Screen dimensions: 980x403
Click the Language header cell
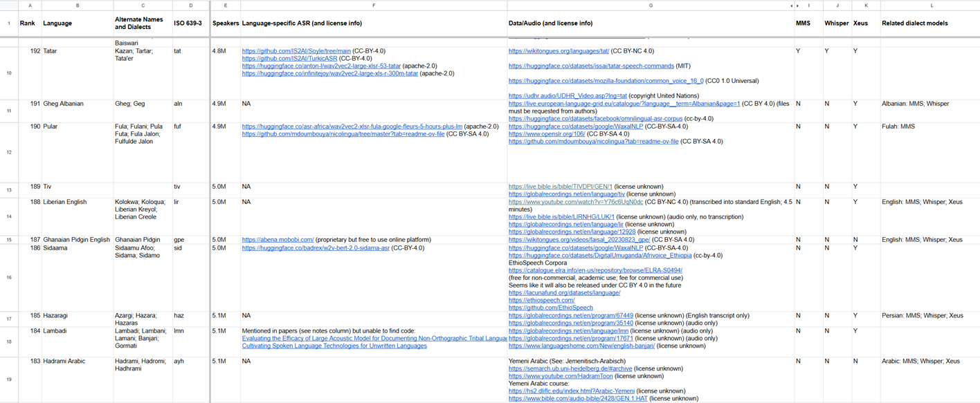[x=77, y=24]
